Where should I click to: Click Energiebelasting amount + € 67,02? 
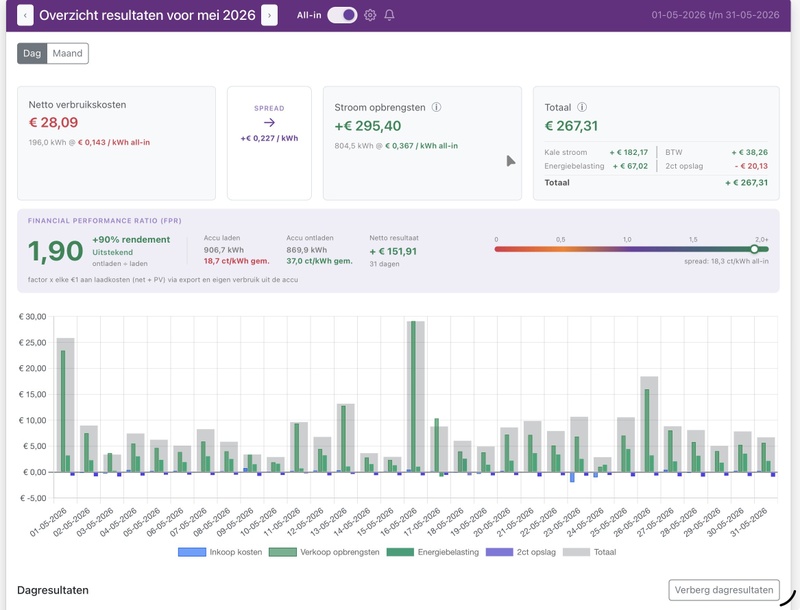(x=630, y=166)
